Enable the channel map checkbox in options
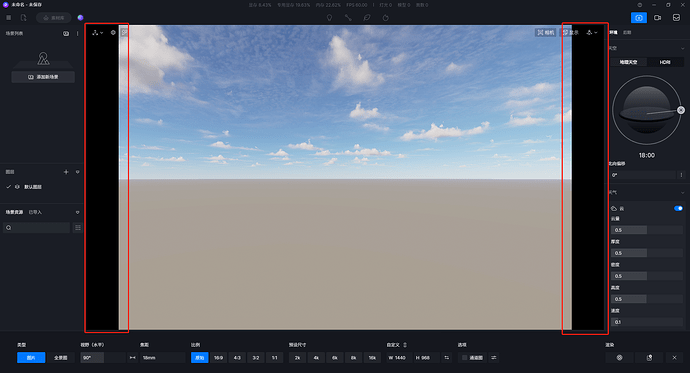690x373 pixels. (465, 358)
